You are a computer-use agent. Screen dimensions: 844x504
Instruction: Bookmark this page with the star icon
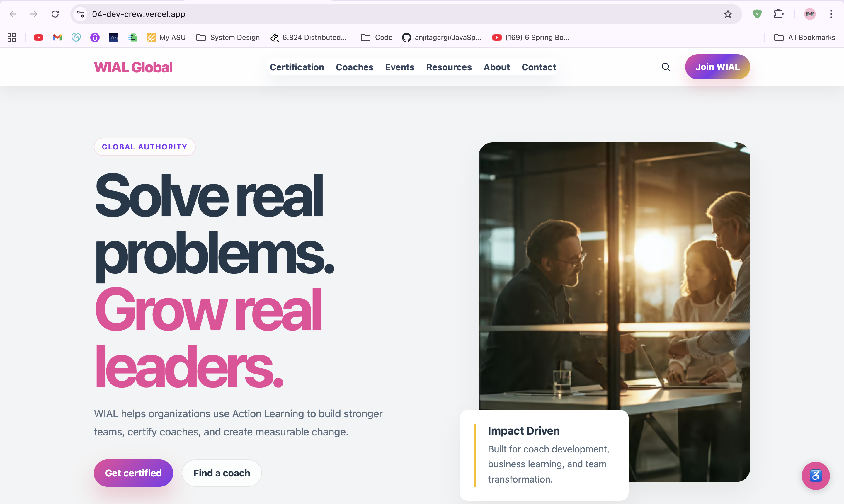coord(727,14)
